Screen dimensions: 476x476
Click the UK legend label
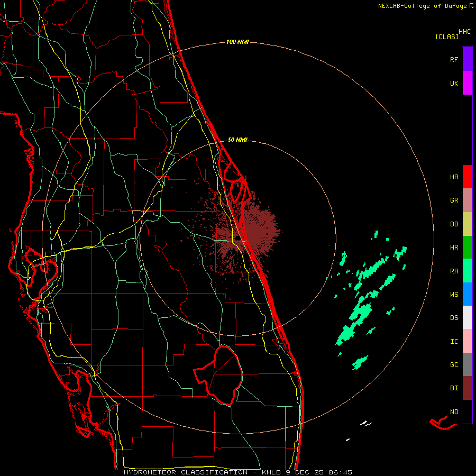pos(454,83)
